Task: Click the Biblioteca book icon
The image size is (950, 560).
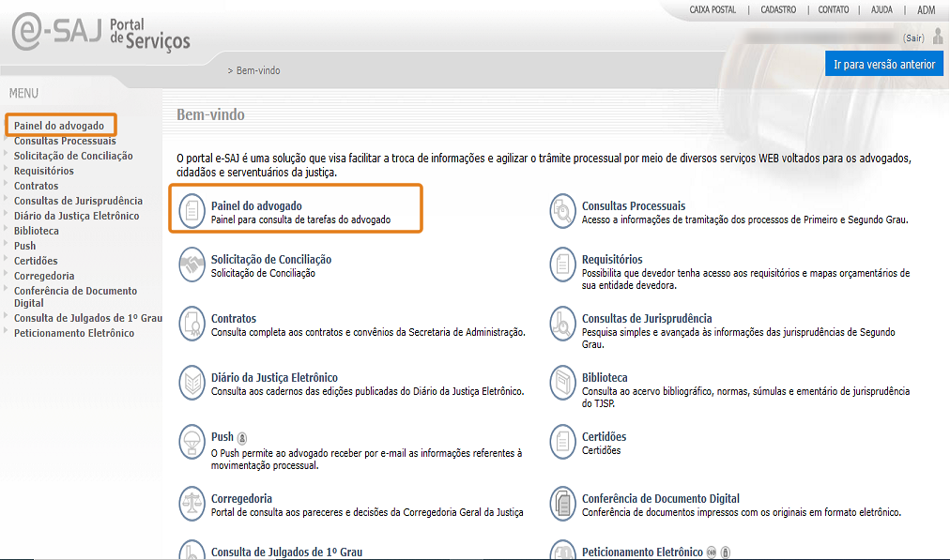Action: pyautogui.click(x=563, y=383)
